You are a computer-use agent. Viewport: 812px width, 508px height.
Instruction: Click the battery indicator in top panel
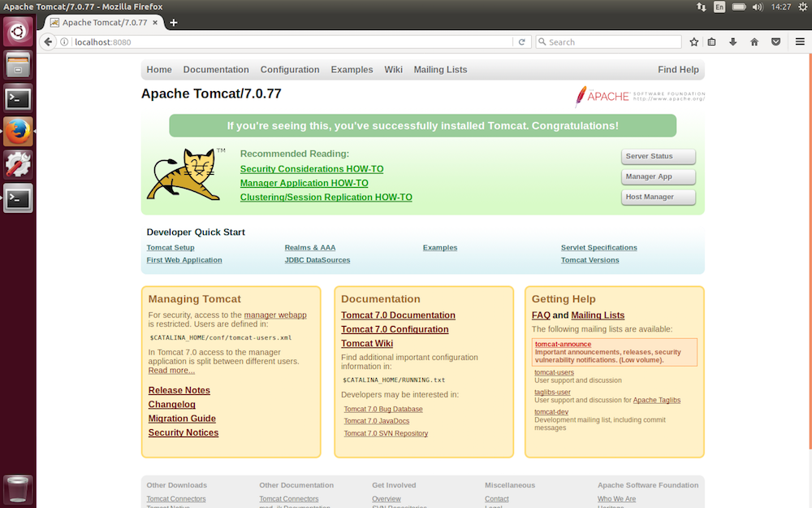tap(739, 7)
